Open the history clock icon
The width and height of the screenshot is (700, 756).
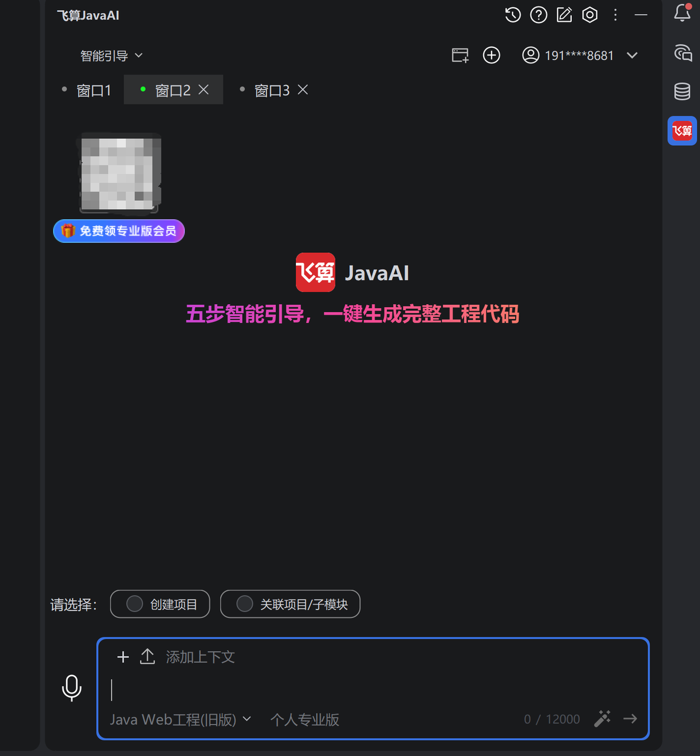[513, 15]
